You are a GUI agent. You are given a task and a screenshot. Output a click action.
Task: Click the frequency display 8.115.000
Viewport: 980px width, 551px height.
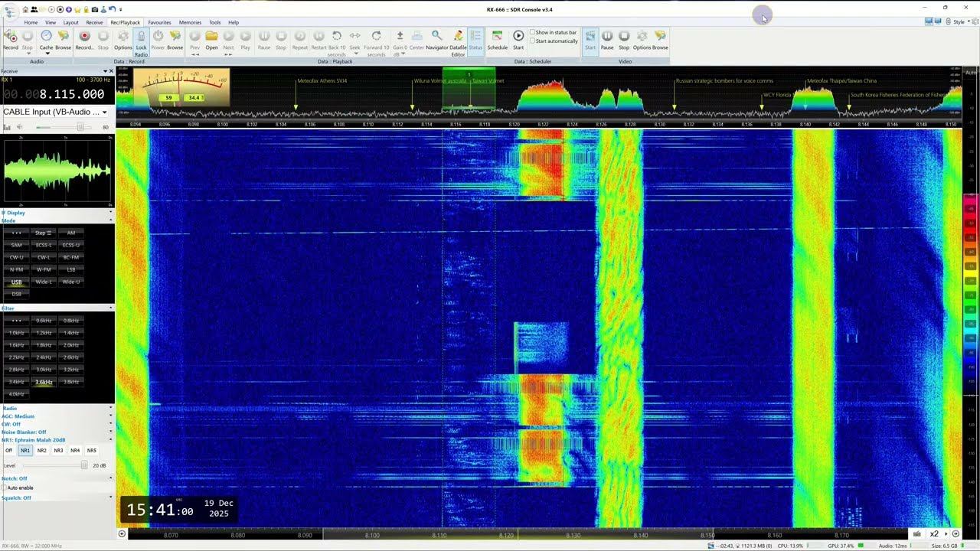click(x=71, y=94)
